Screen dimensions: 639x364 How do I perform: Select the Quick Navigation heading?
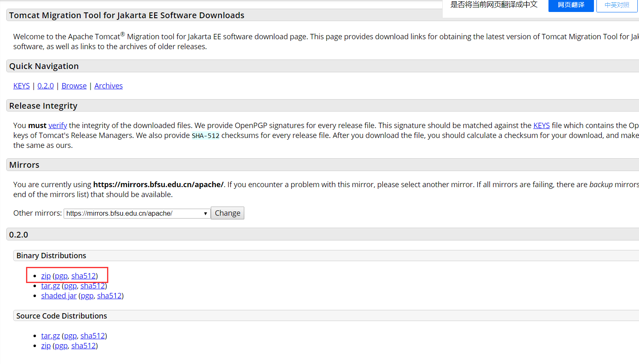click(x=44, y=66)
